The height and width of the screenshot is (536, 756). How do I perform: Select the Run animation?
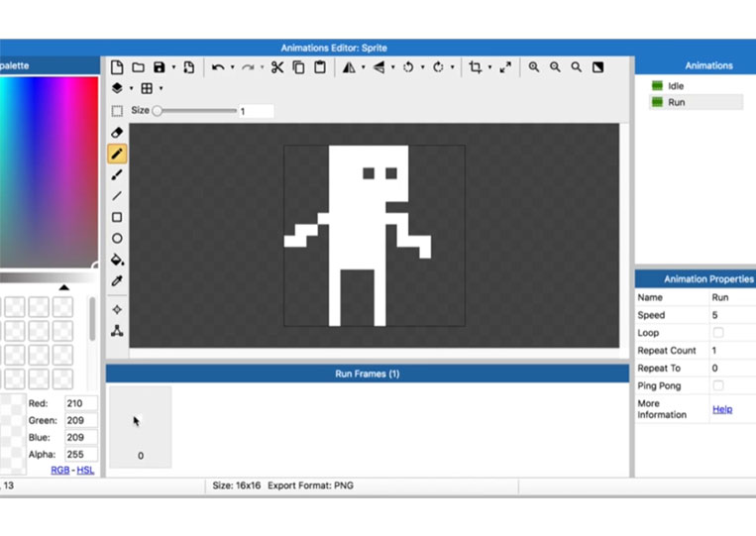tap(696, 102)
